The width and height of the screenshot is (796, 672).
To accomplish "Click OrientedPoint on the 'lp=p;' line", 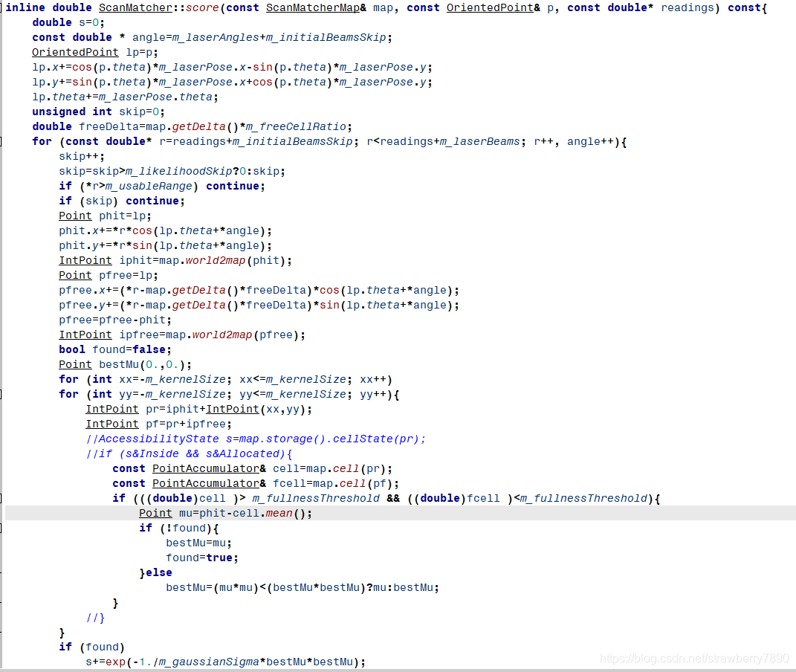I will click(75, 52).
